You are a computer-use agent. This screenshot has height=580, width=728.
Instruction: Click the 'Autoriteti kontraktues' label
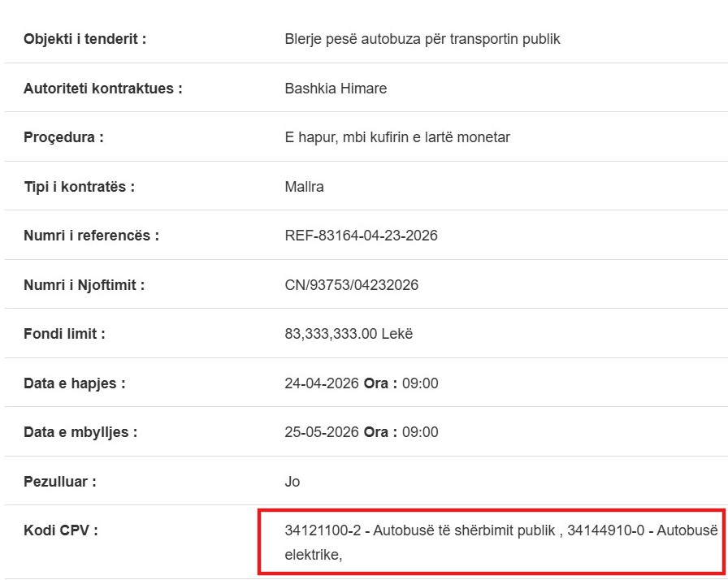102,89
